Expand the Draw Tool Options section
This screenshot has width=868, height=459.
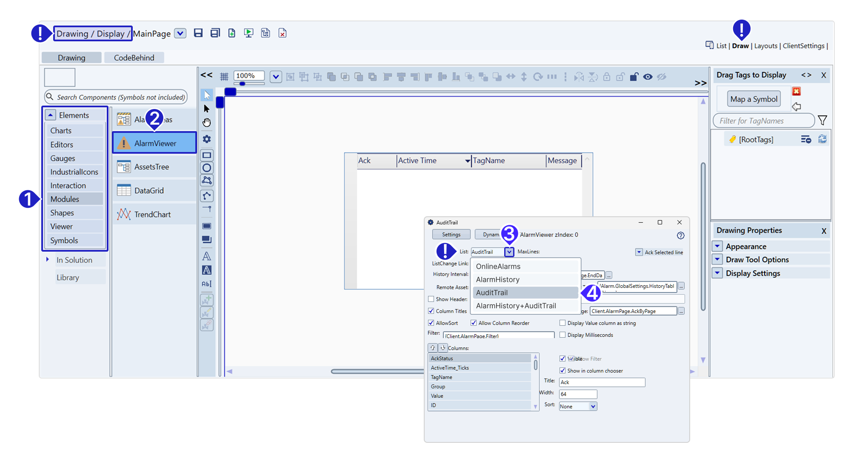717,259
